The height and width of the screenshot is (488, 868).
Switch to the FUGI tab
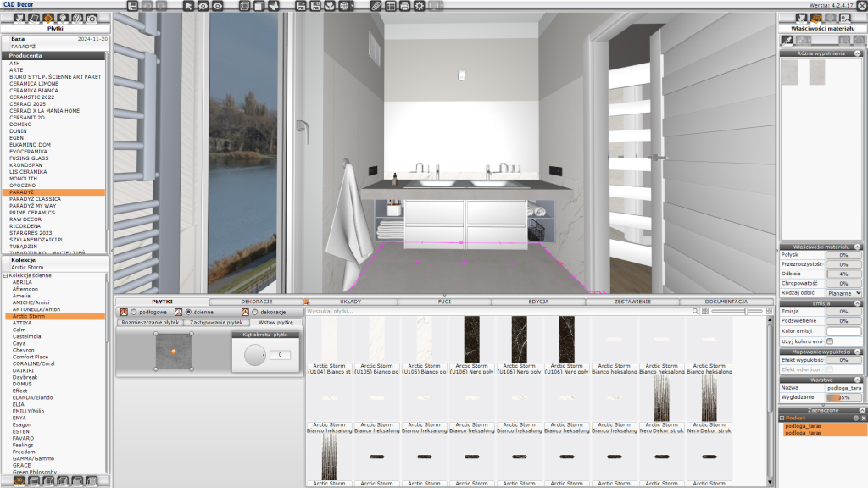click(444, 302)
